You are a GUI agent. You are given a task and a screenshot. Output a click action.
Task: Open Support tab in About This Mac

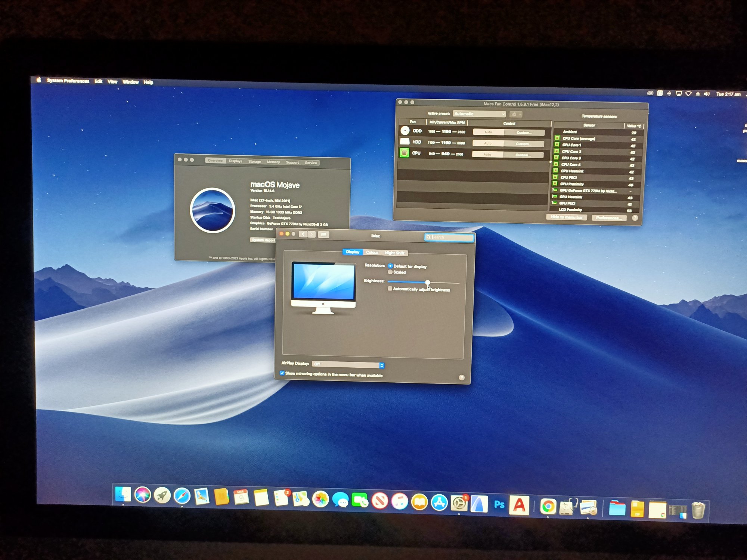[292, 162]
